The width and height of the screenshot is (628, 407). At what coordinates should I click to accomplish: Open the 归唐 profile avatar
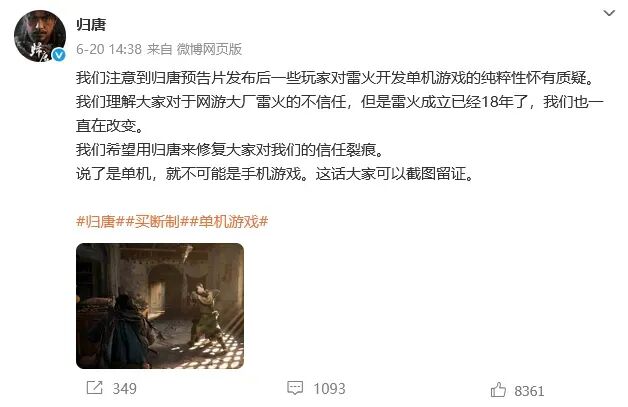40,36
